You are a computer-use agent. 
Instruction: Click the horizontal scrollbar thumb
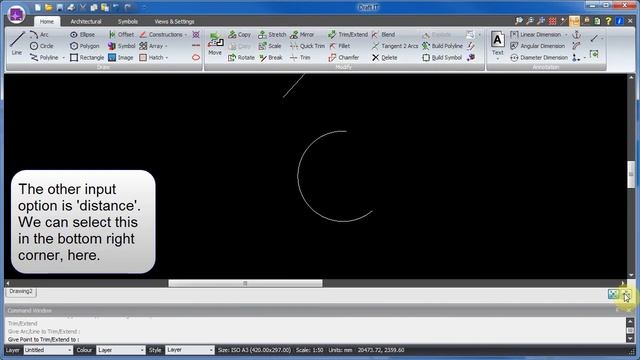tap(245, 283)
